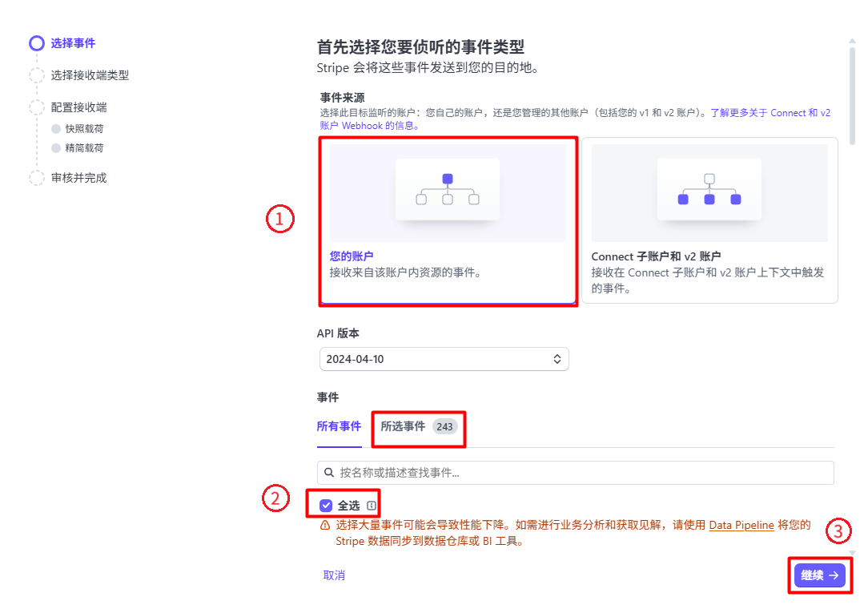Screen dimensions: 868x605
Task: Click the 审核并完成 dashed step icon
Action: tap(37, 178)
